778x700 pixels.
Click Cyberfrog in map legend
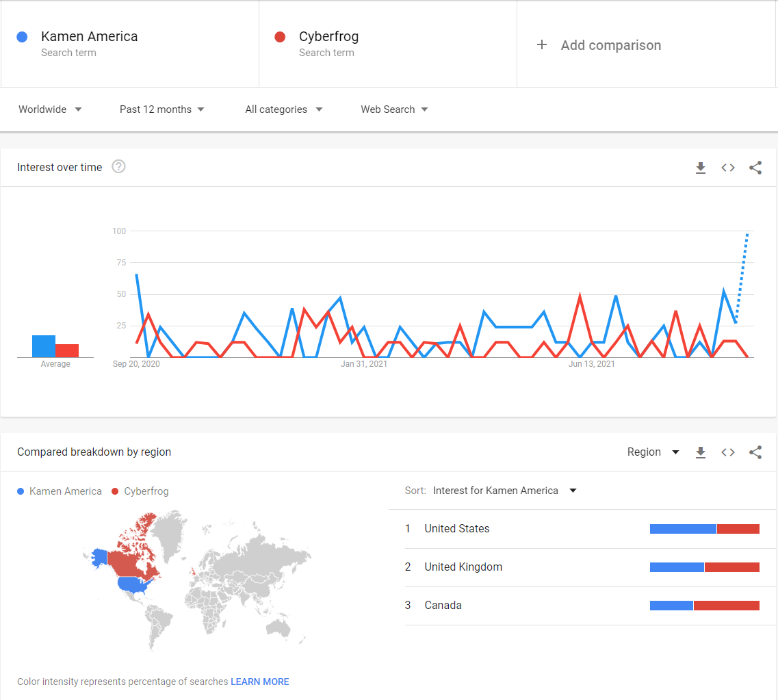point(140,491)
